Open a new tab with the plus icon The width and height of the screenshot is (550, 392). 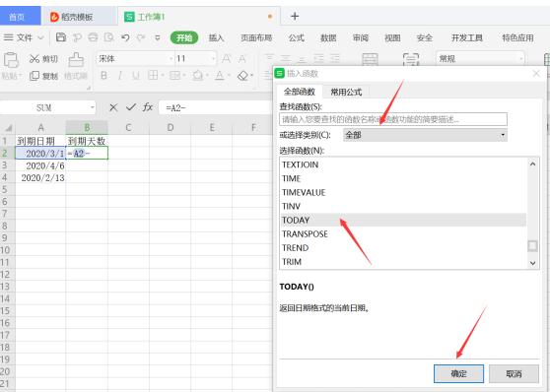(295, 16)
